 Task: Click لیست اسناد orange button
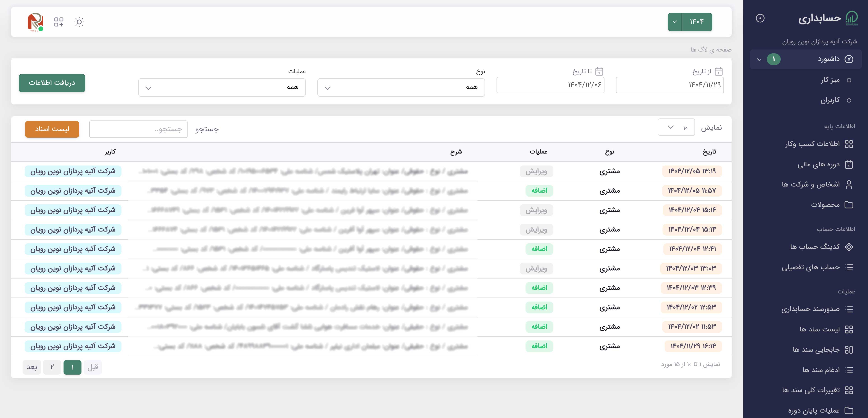coord(52,129)
